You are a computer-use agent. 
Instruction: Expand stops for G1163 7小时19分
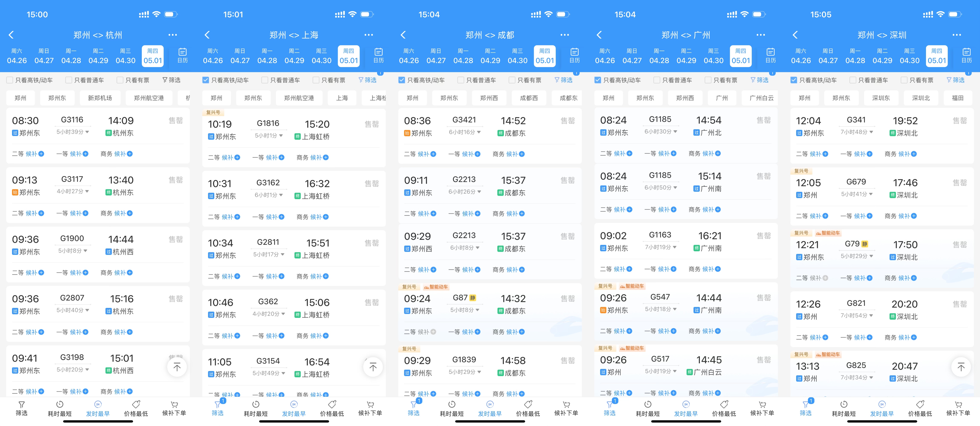(x=660, y=247)
